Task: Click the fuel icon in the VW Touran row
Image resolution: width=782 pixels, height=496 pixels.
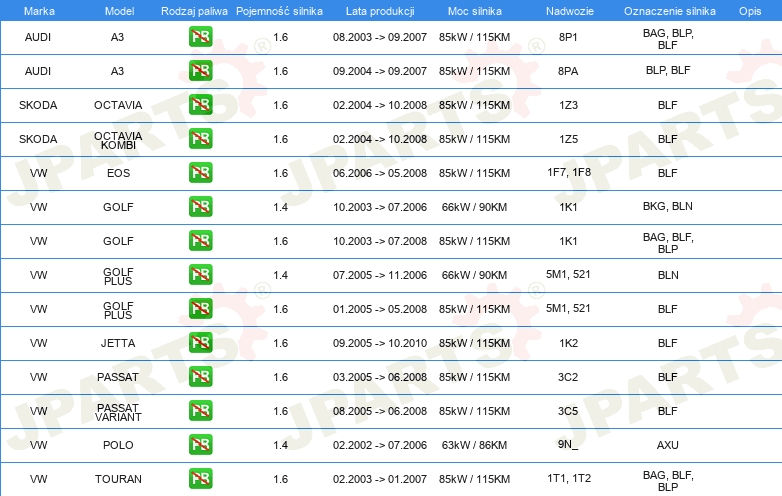Action: tap(200, 479)
